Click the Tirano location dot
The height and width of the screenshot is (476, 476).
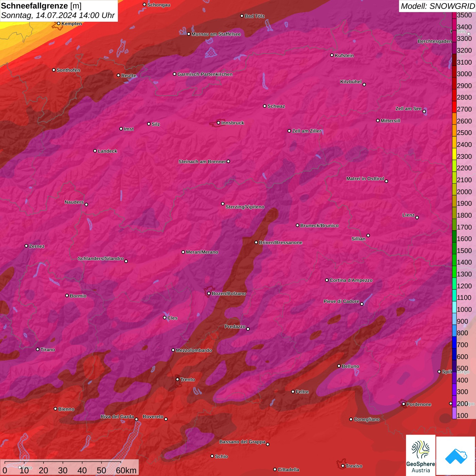tap(38, 350)
